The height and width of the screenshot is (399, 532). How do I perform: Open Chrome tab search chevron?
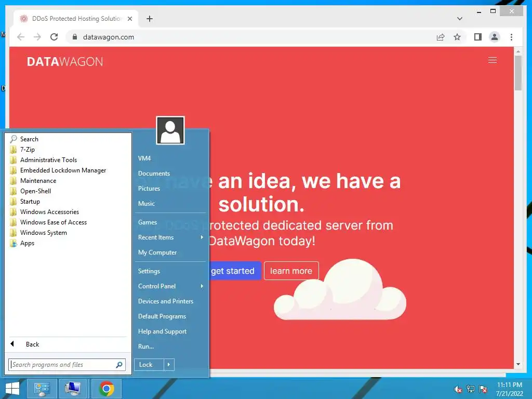tap(459, 19)
